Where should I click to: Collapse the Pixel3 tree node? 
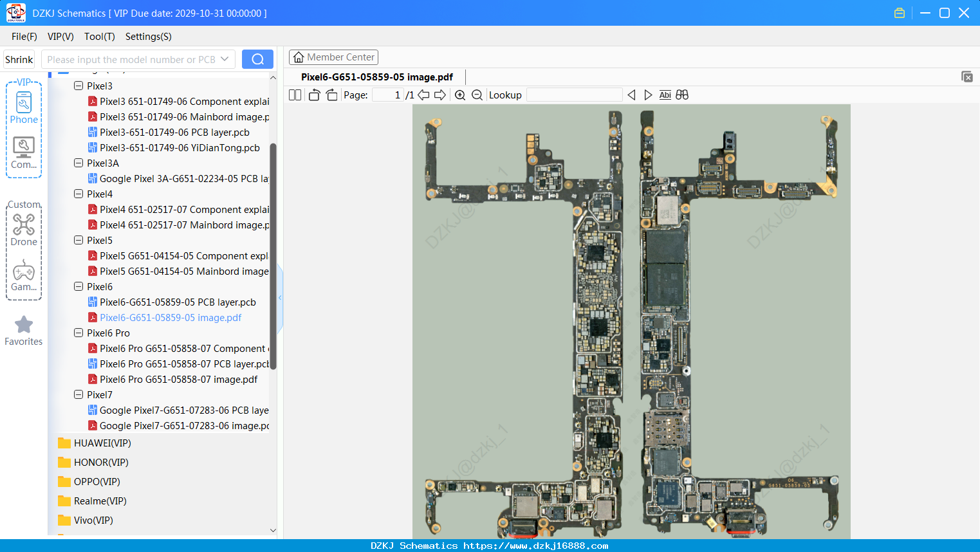(79, 86)
